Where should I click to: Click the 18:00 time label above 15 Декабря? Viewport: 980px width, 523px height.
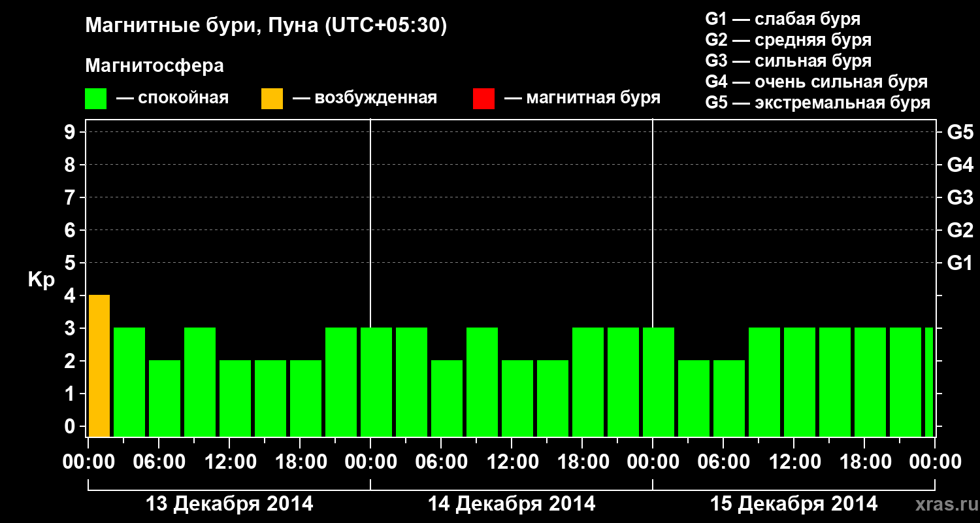[x=864, y=462]
